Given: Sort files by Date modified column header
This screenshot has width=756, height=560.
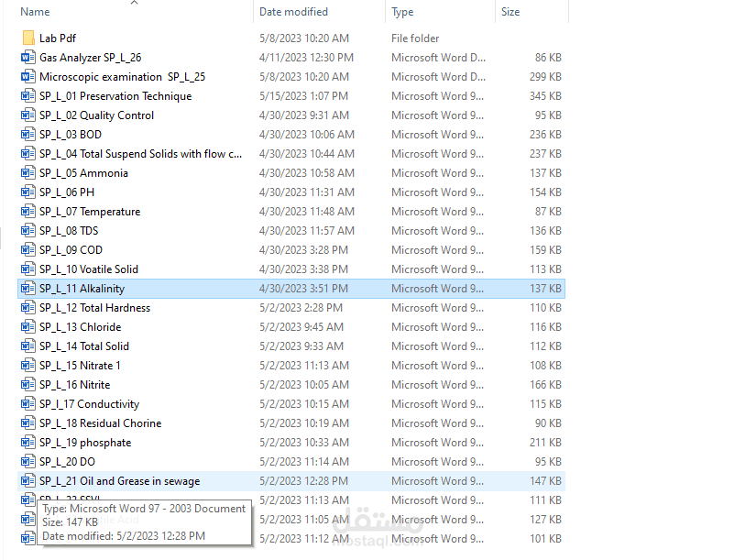Looking at the screenshot, I should coord(293,12).
